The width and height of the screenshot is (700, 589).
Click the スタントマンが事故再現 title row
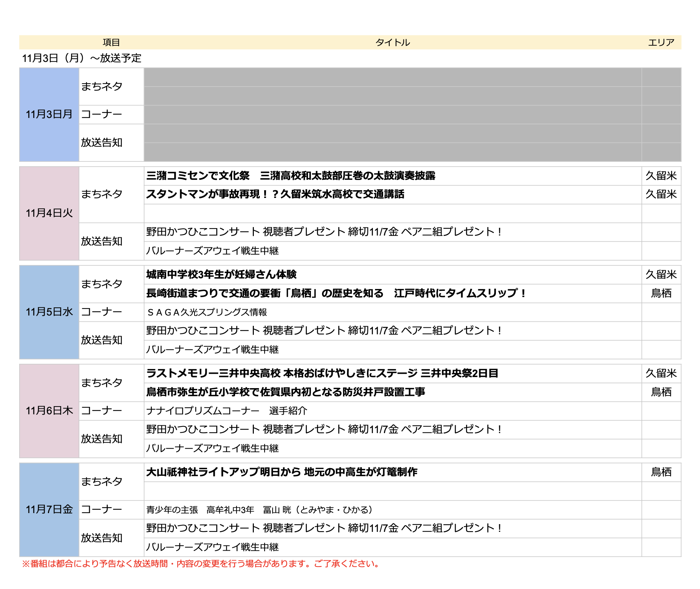point(275,194)
